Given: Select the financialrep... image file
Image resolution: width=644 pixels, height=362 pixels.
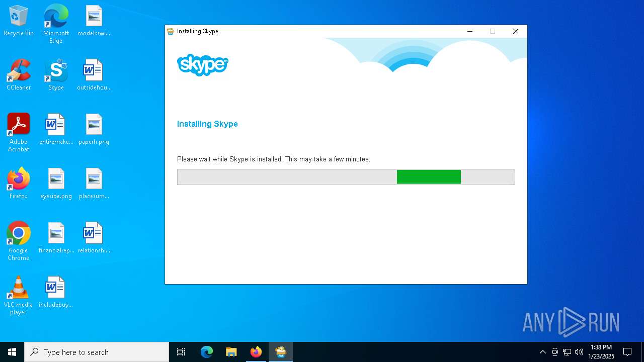Looking at the screenshot, I should coord(56,238).
